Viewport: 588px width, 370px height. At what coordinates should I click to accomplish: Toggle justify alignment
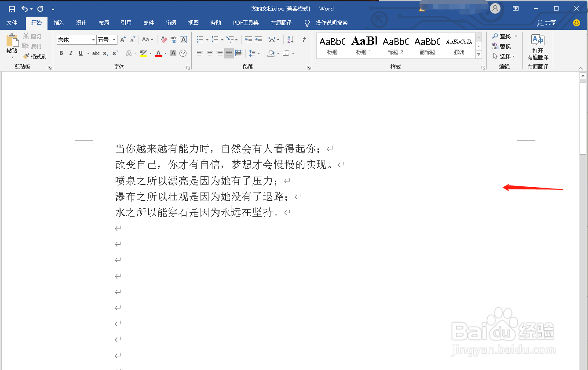point(229,53)
